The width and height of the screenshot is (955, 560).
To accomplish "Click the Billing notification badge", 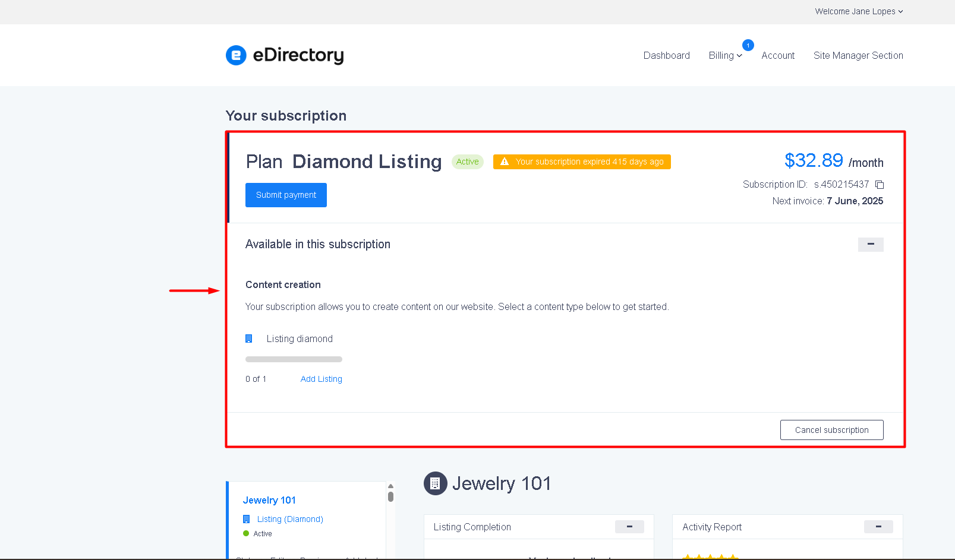I will point(748,45).
